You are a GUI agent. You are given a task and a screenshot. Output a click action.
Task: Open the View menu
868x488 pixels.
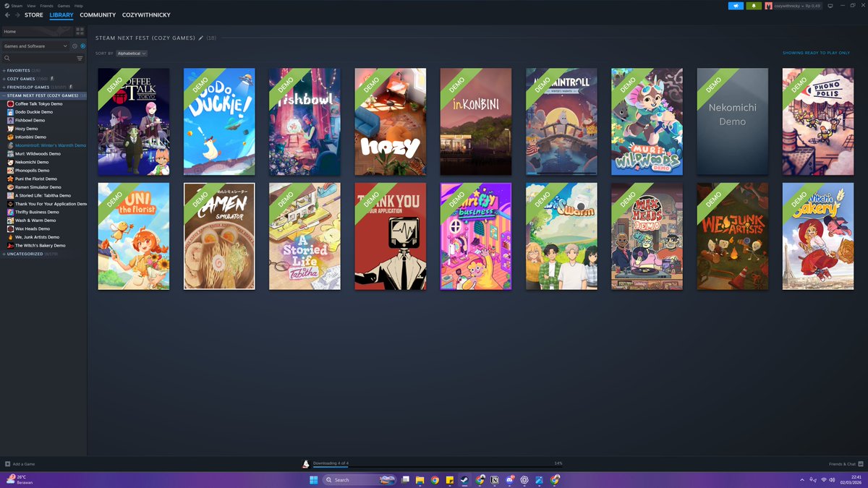click(31, 5)
